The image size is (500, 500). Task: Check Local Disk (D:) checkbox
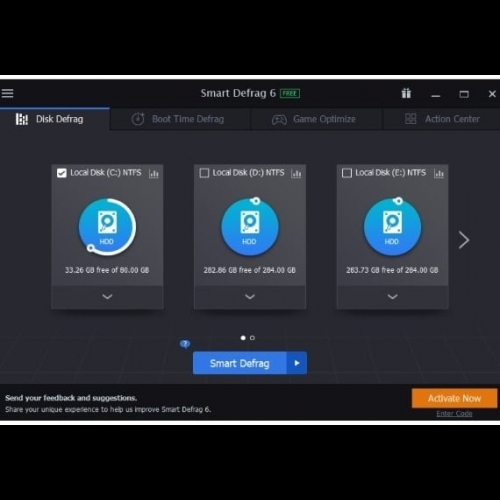click(x=204, y=173)
